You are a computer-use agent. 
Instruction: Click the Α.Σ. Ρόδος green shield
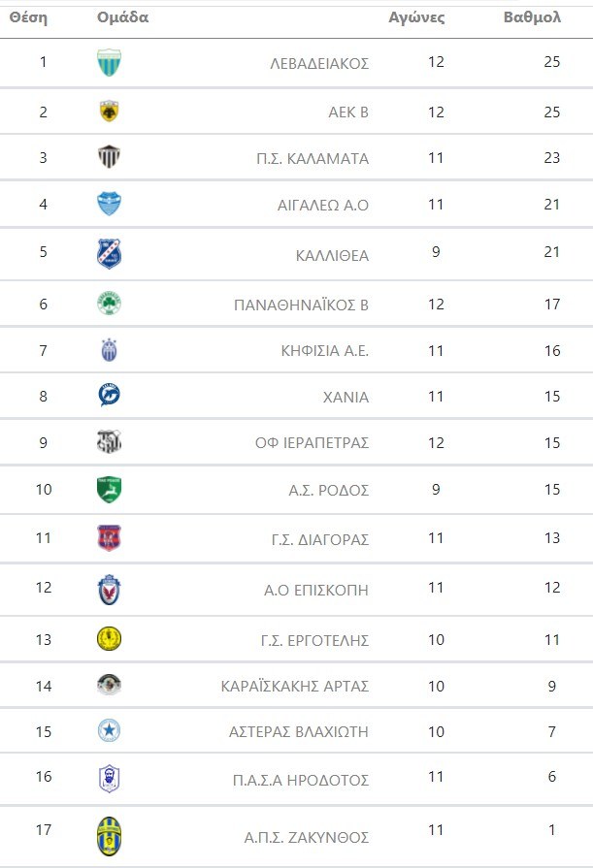pyautogui.click(x=110, y=490)
